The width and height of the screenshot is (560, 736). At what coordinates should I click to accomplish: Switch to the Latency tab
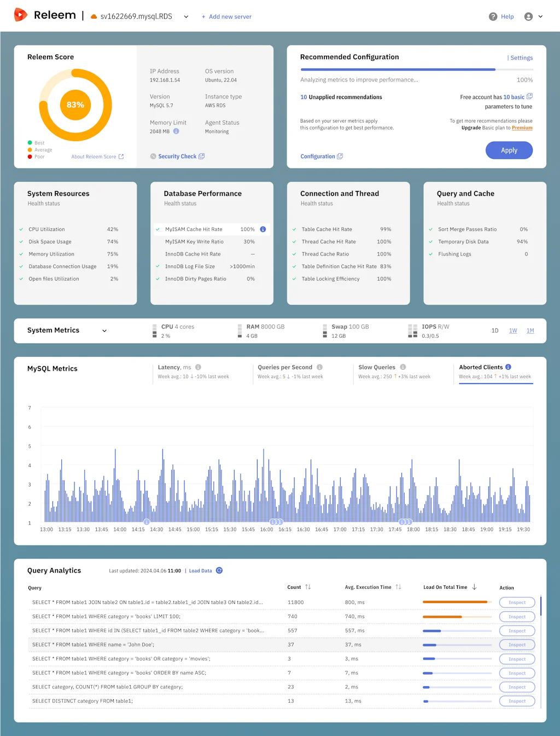(x=175, y=367)
